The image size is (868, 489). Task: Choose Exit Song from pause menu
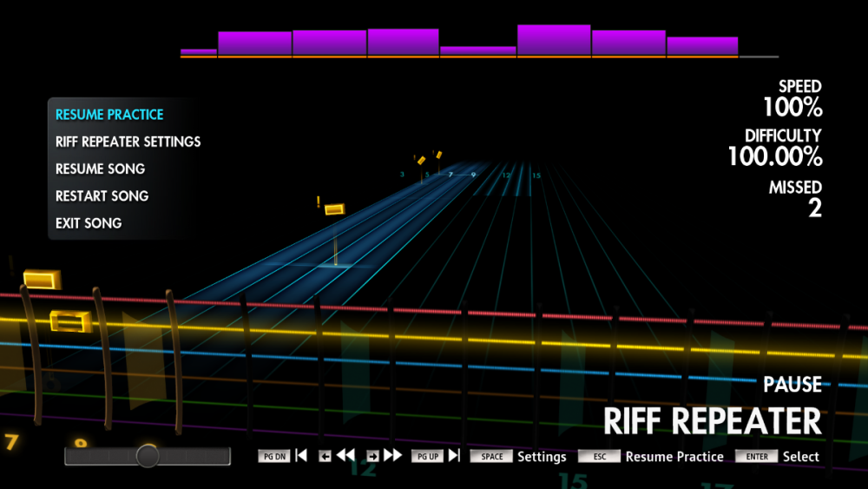click(89, 223)
